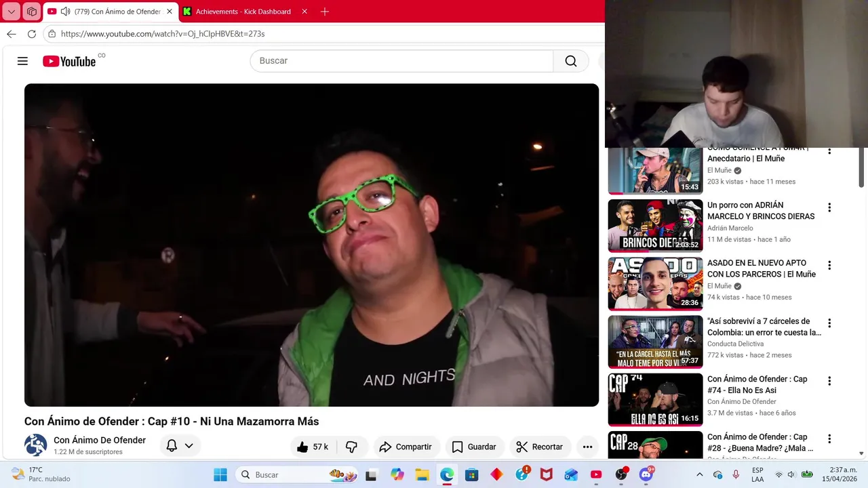The height and width of the screenshot is (488, 868).
Task: Open Microsoft Store from the taskbar
Action: [472, 474]
